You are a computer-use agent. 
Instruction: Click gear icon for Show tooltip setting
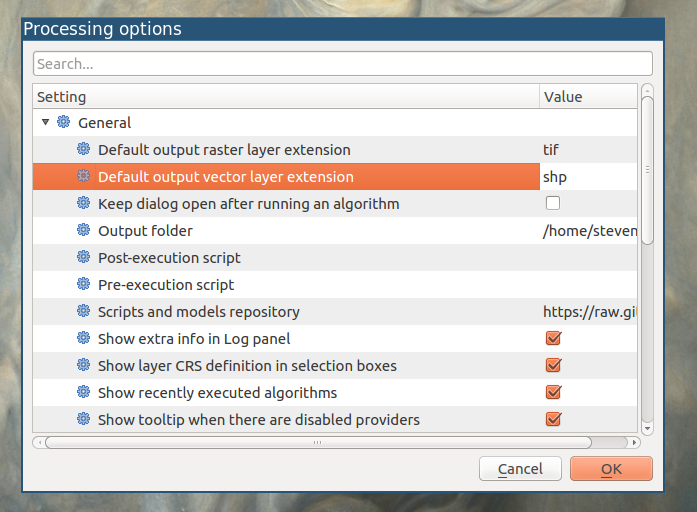pos(84,420)
